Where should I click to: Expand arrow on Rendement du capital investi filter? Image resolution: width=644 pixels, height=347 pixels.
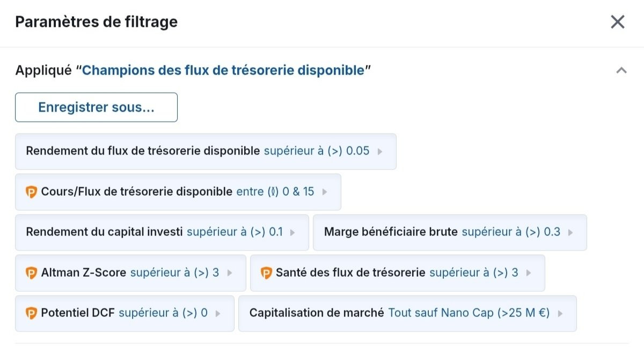pos(292,233)
